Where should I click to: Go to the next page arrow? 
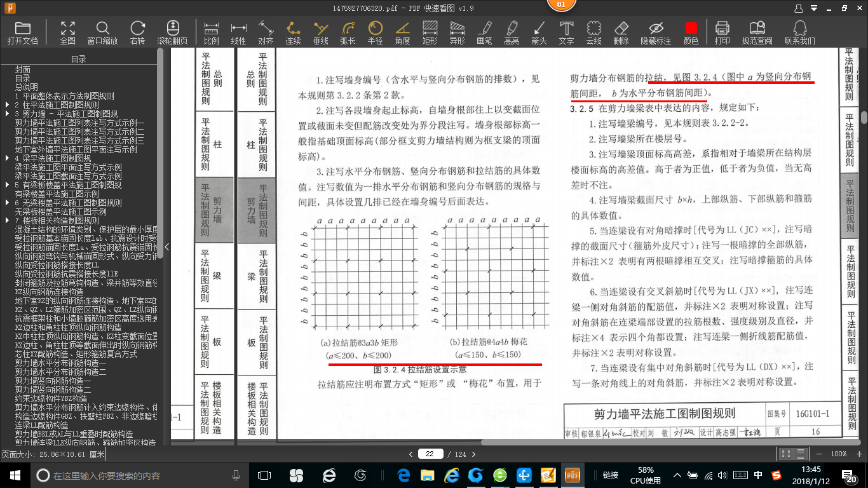click(x=473, y=454)
